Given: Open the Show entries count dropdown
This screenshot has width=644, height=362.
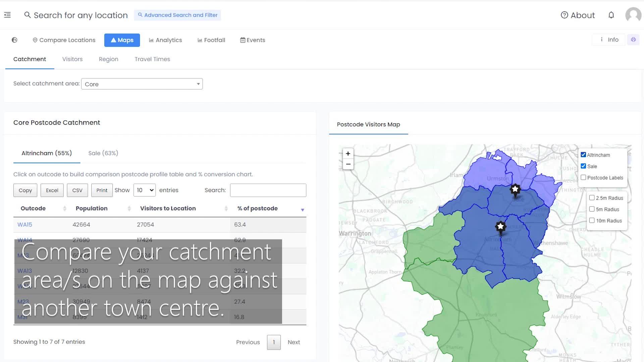Looking at the screenshot, I should pyautogui.click(x=145, y=190).
